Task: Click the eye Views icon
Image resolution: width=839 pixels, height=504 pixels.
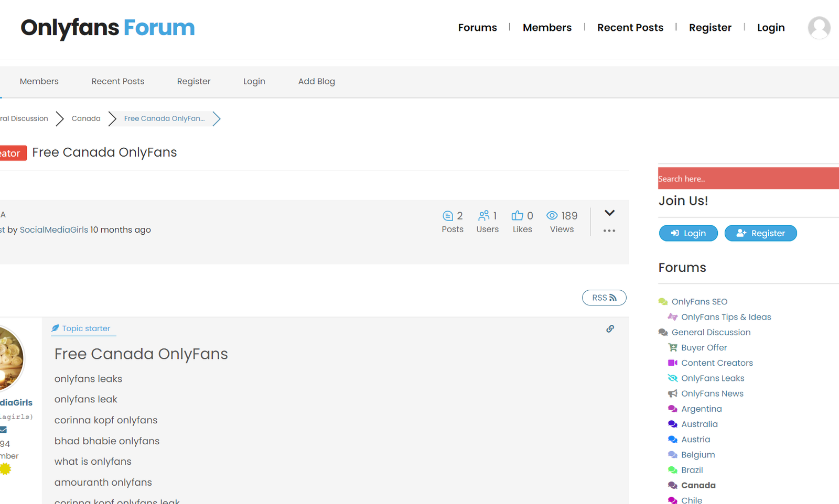Action: (x=552, y=216)
